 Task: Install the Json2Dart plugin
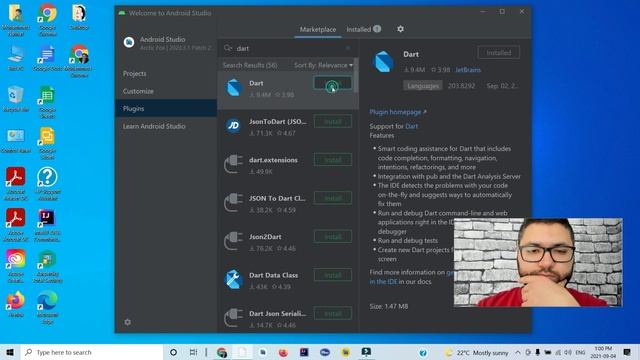pyautogui.click(x=333, y=237)
